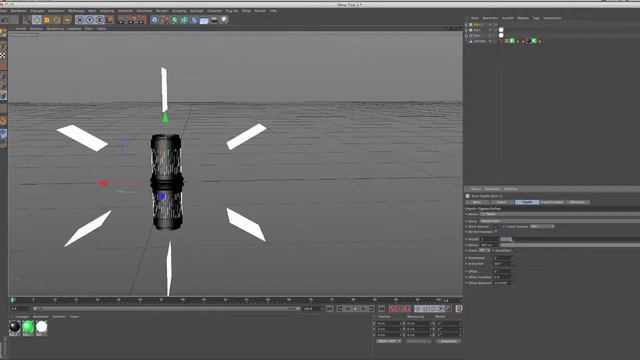Click the checkered texture mode icon in sidebar
Screen dimensions: 640x360
(3, 56)
